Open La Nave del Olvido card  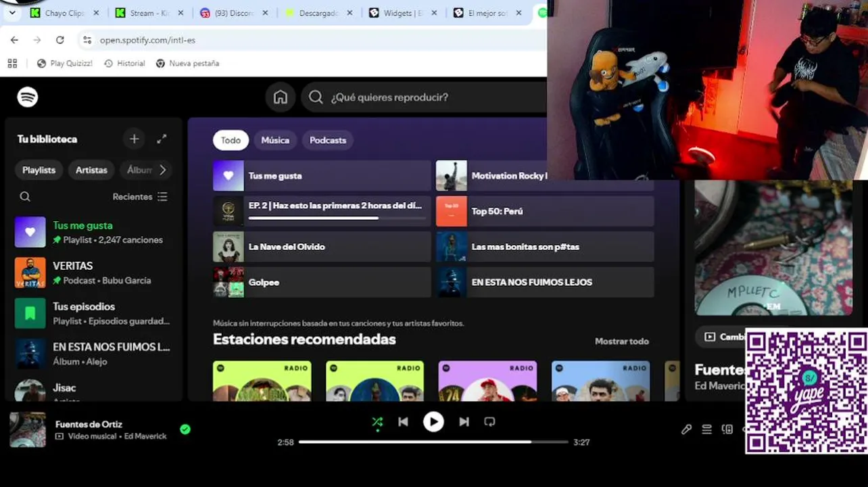[322, 247]
